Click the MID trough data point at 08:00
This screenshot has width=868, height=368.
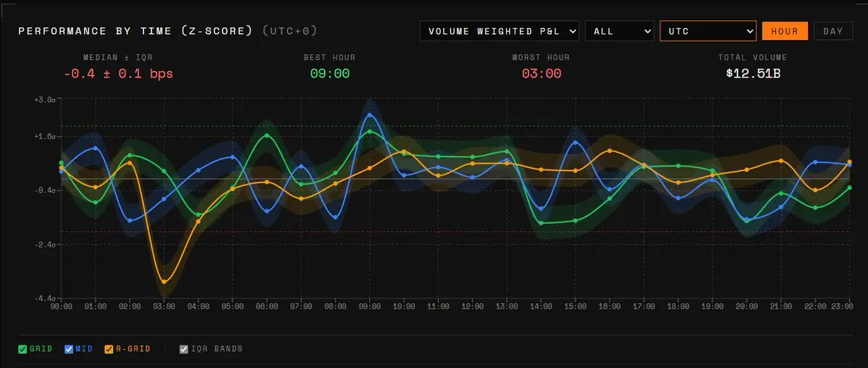[335, 217]
